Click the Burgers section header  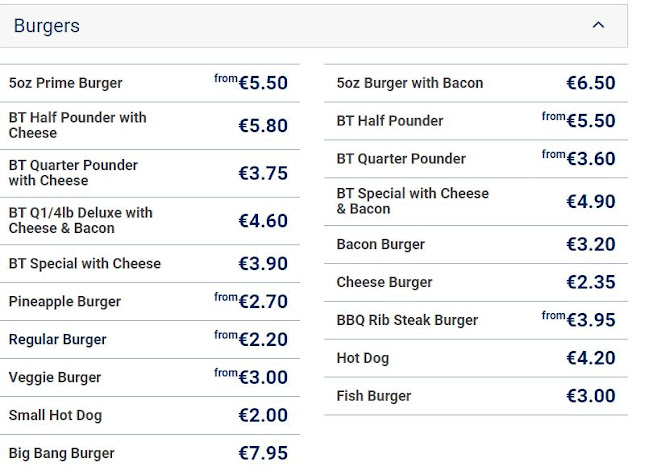coord(47,26)
